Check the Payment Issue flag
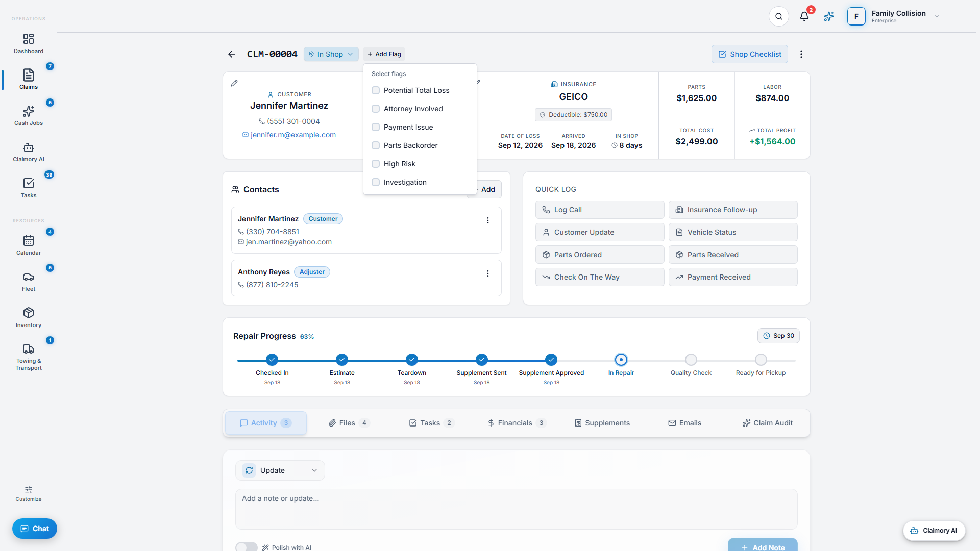Image resolution: width=980 pixels, height=551 pixels. pyautogui.click(x=376, y=127)
